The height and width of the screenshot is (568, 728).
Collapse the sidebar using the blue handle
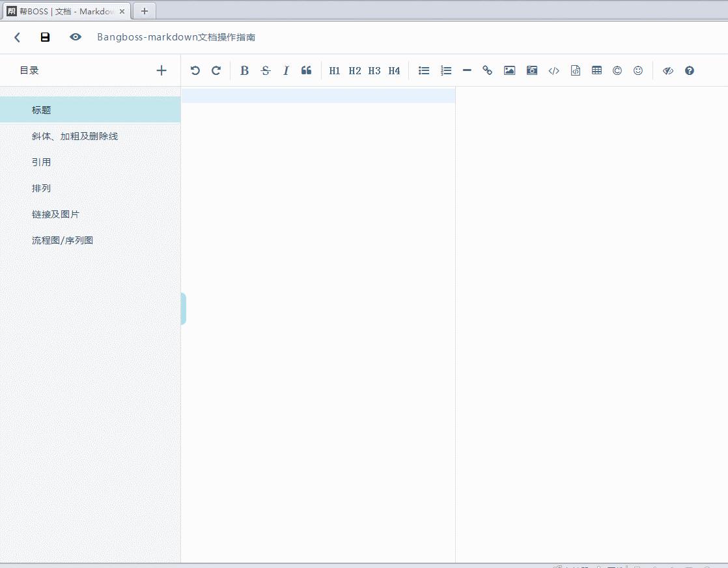point(183,309)
